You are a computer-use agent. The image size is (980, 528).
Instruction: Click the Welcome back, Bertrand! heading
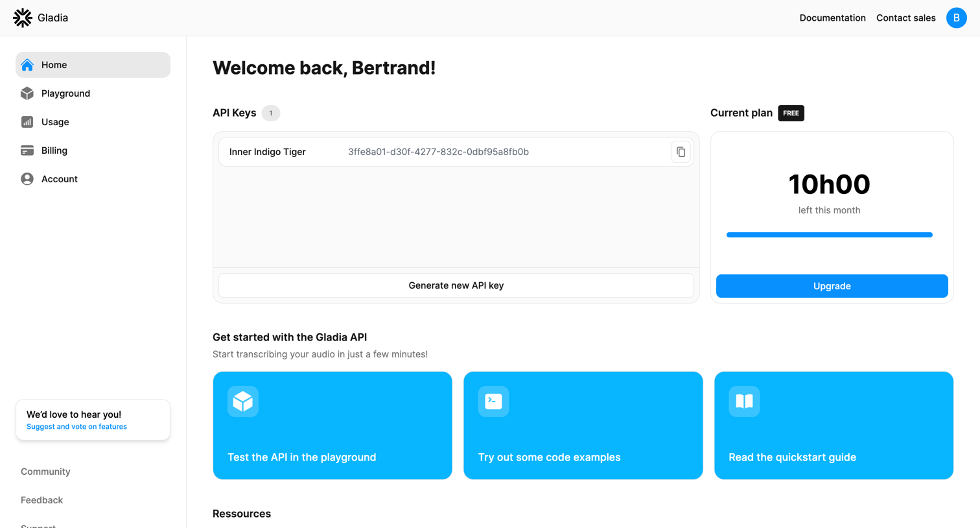tap(324, 67)
